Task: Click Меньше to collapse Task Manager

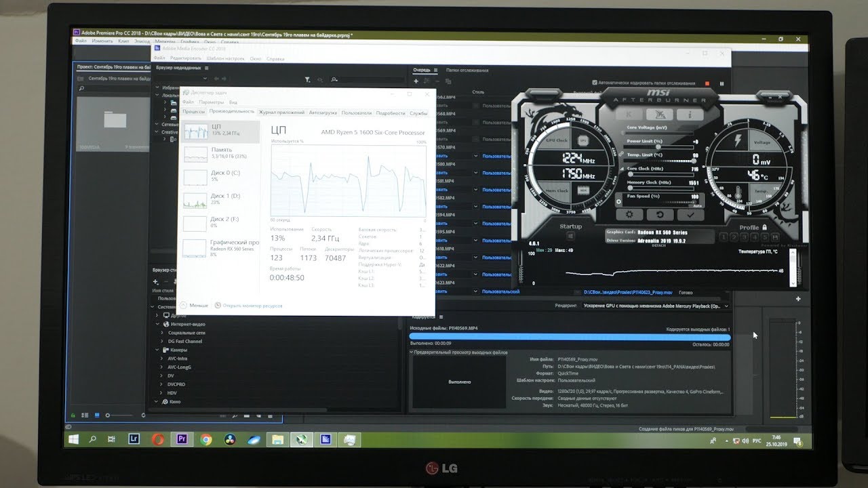Action: 195,306
